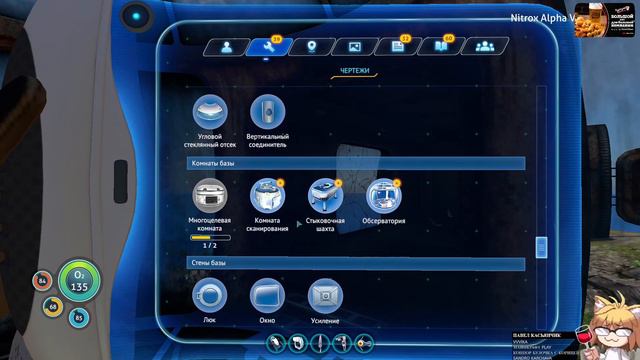
Task: Select the knife quick slot
Action: pos(320,343)
